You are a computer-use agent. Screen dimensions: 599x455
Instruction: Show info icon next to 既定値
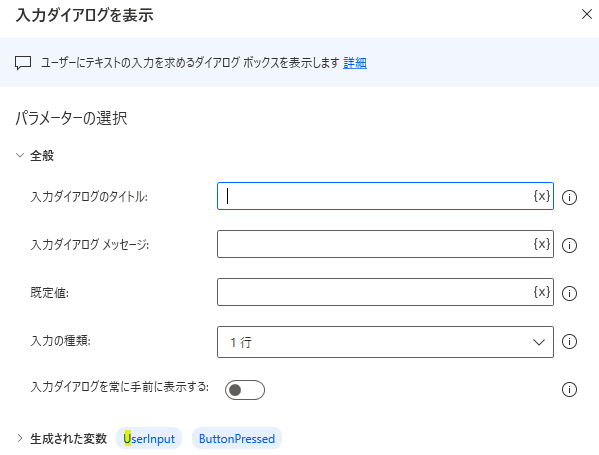[x=569, y=293]
